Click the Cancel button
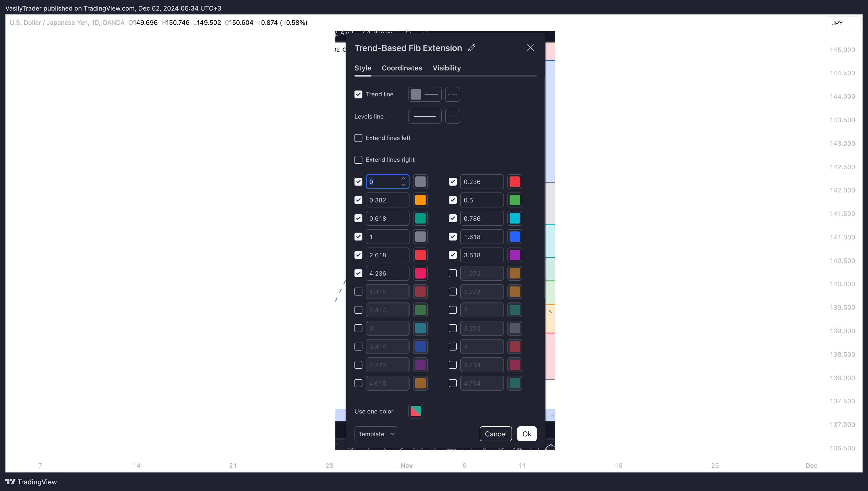Image resolution: width=868 pixels, height=491 pixels. pos(496,434)
